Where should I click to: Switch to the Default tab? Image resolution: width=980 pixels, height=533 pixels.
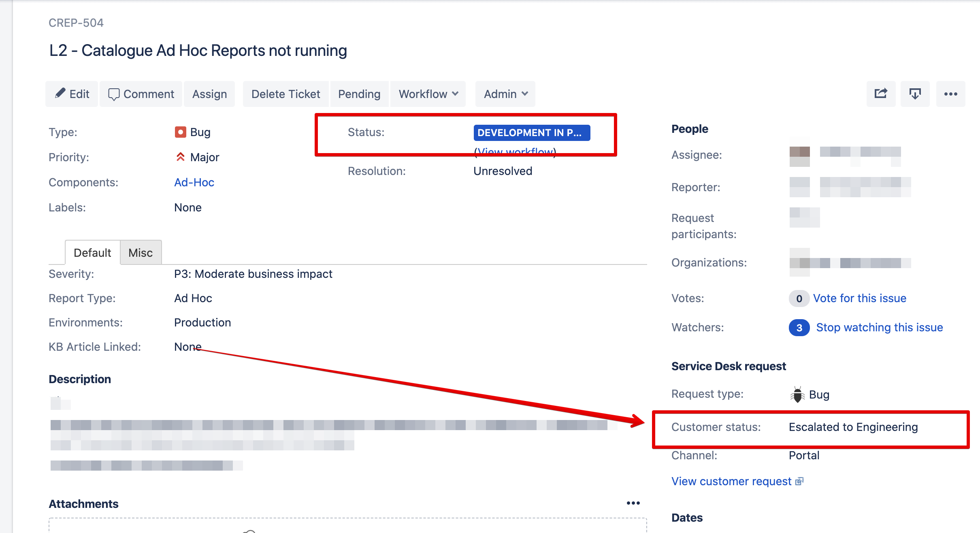pyautogui.click(x=92, y=253)
